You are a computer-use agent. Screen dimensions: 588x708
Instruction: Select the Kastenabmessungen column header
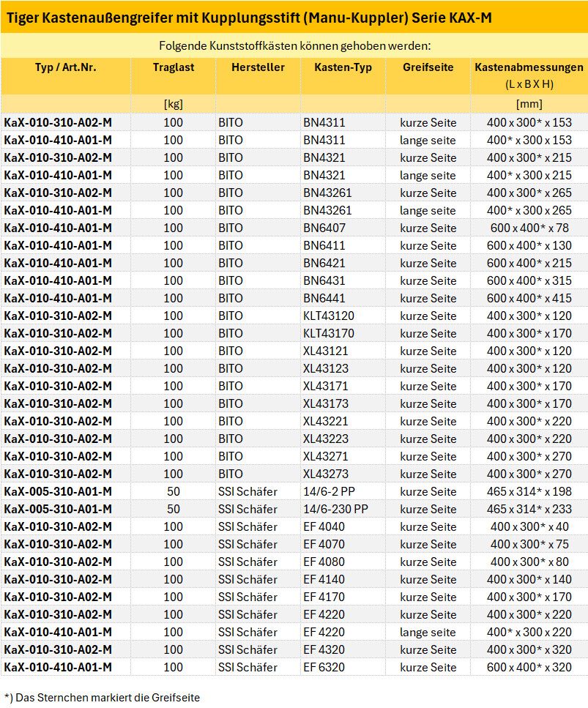click(529, 67)
